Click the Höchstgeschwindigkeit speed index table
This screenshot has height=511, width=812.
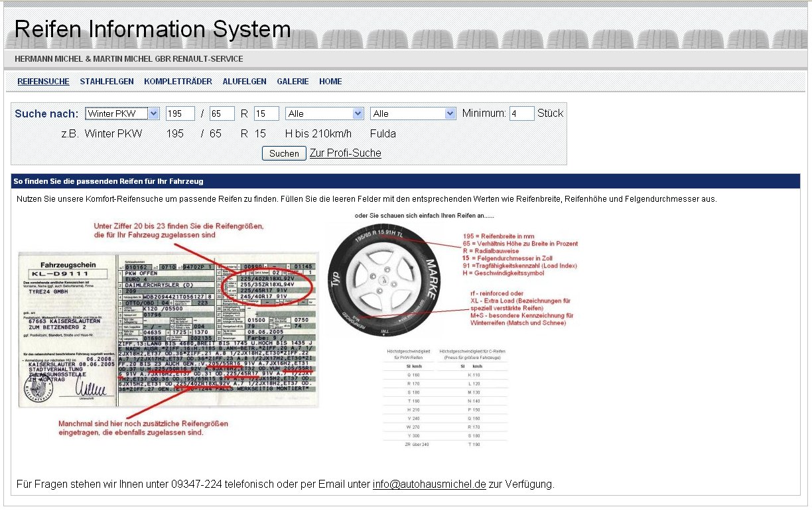[x=446, y=398]
